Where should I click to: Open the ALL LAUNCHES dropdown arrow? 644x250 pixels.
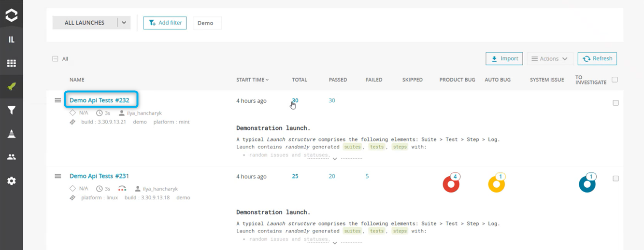coord(124,23)
